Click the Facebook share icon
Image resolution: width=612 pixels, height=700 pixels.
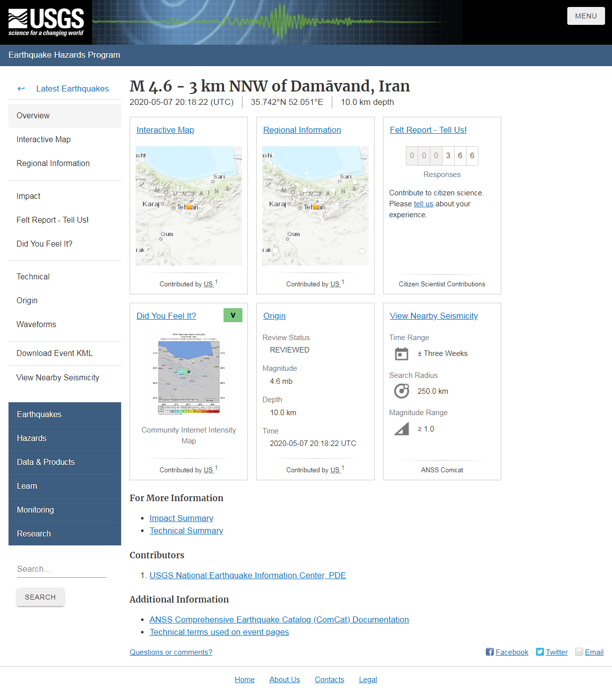click(x=489, y=652)
